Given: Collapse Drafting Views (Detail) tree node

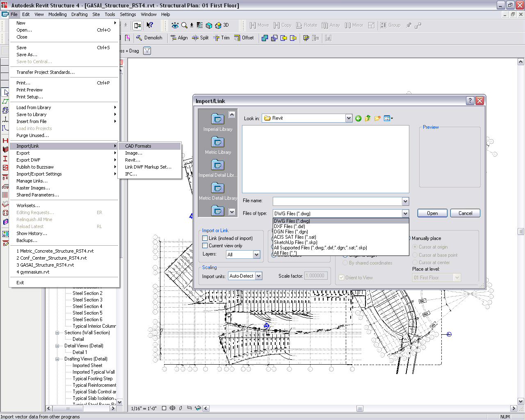Looking at the screenshot, I should 57,359.
